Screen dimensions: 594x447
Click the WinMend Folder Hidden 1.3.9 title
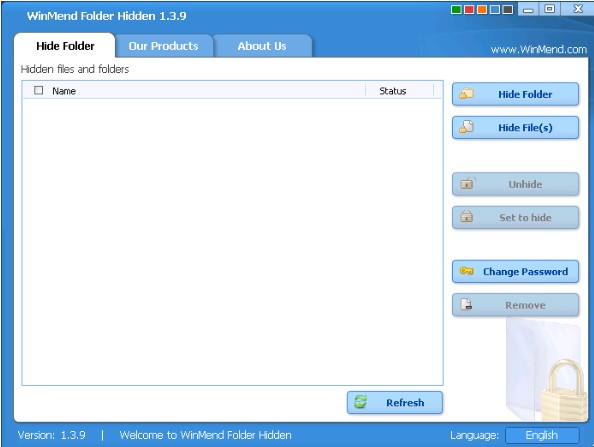(x=106, y=16)
